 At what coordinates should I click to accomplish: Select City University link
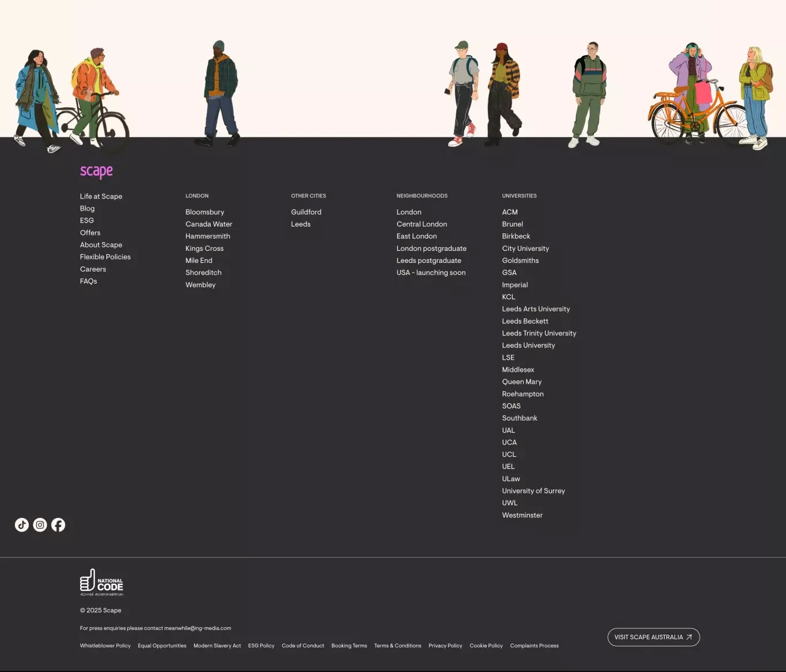click(525, 248)
